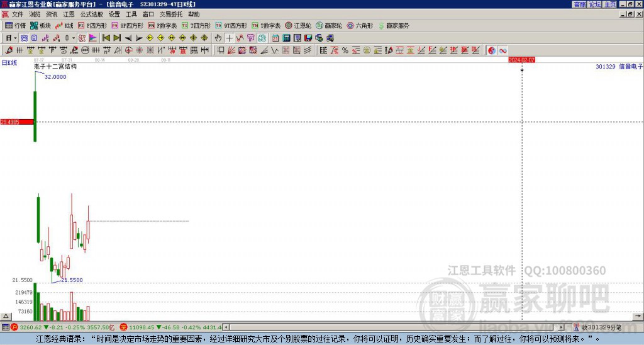
Task: Open the 交易委托 menu
Action: coord(171,14)
